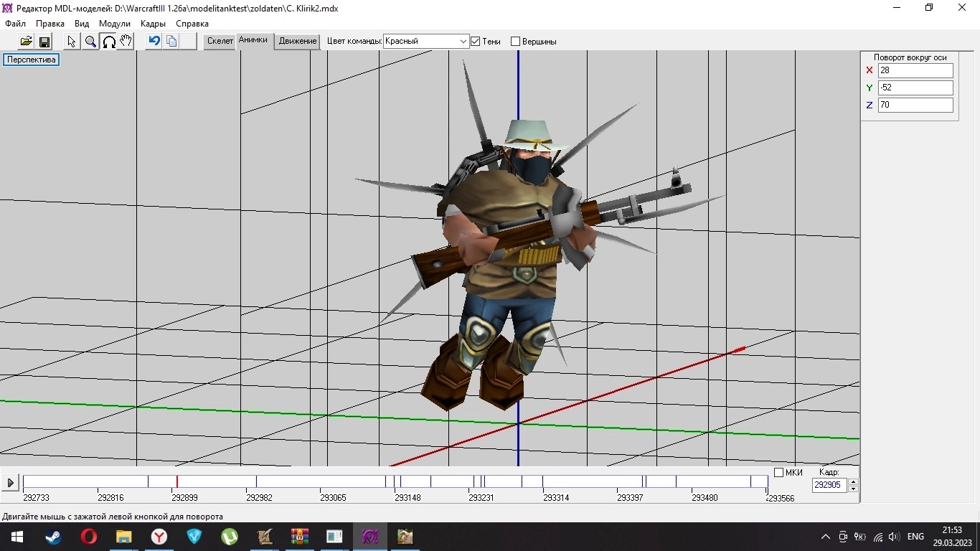
Task: Enable the Вершины checkbox
Action: tap(515, 42)
